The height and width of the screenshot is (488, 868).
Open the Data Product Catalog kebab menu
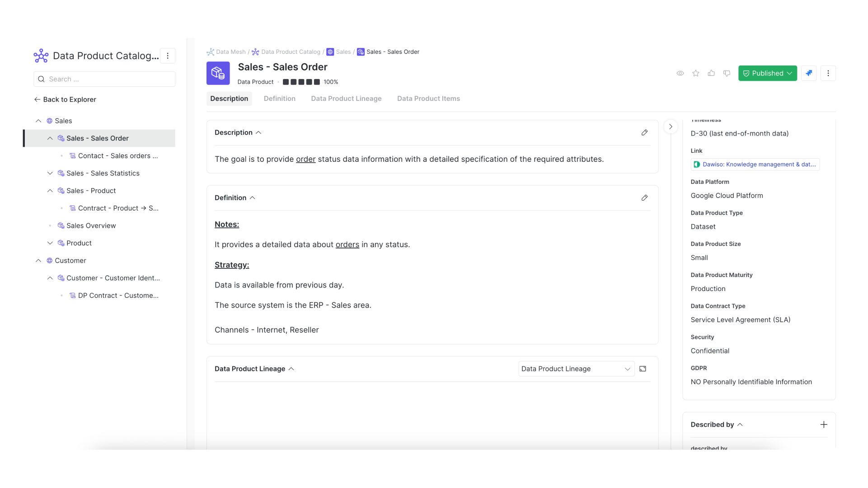point(168,56)
